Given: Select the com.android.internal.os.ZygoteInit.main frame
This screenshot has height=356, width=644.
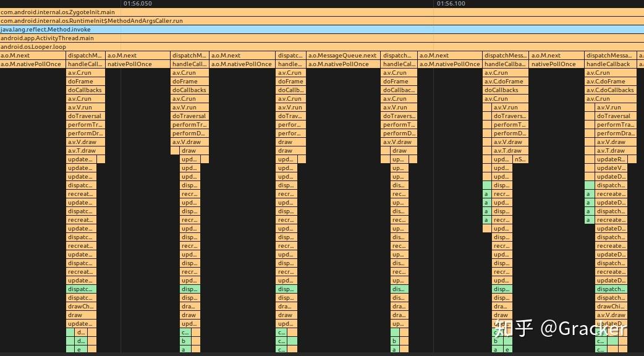Looking at the screenshot, I should (x=322, y=12).
